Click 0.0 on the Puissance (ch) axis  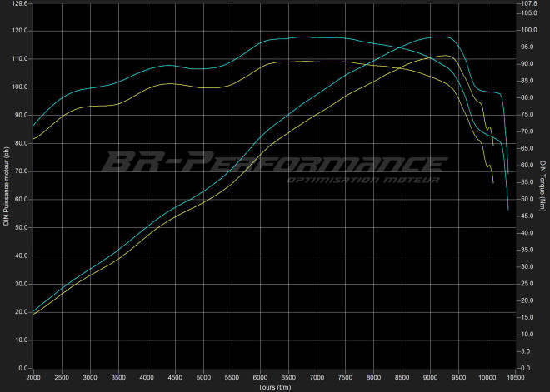[25, 368]
